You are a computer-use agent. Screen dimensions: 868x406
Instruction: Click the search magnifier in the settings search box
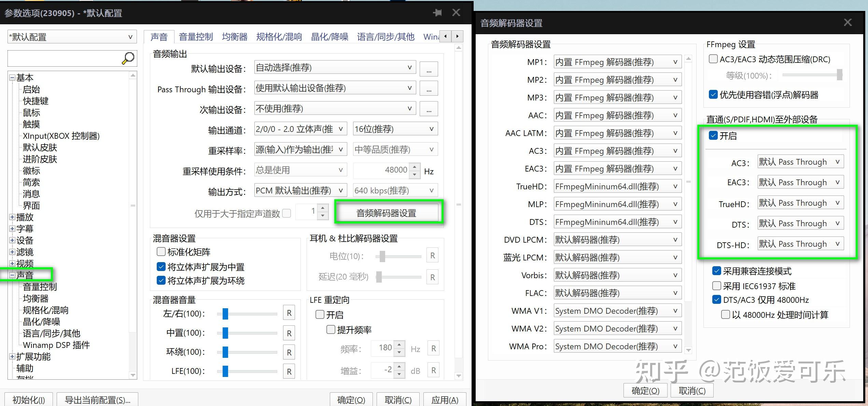coord(128,58)
